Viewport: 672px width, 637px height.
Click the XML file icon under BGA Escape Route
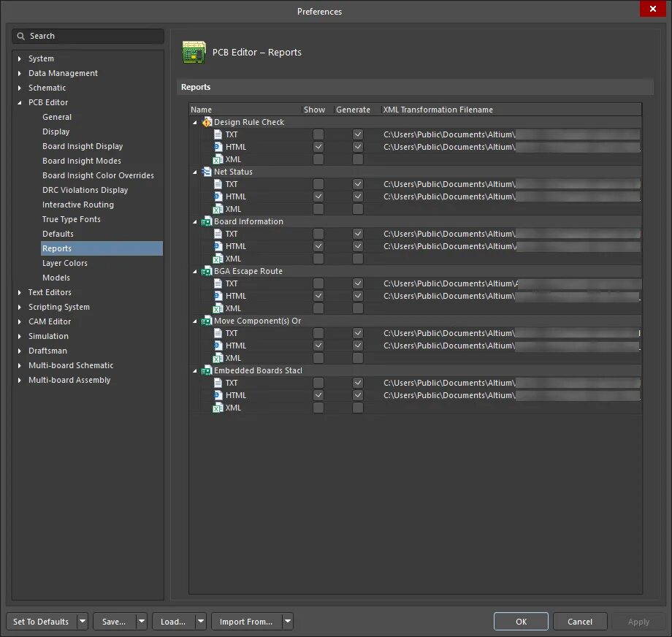tap(218, 309)
